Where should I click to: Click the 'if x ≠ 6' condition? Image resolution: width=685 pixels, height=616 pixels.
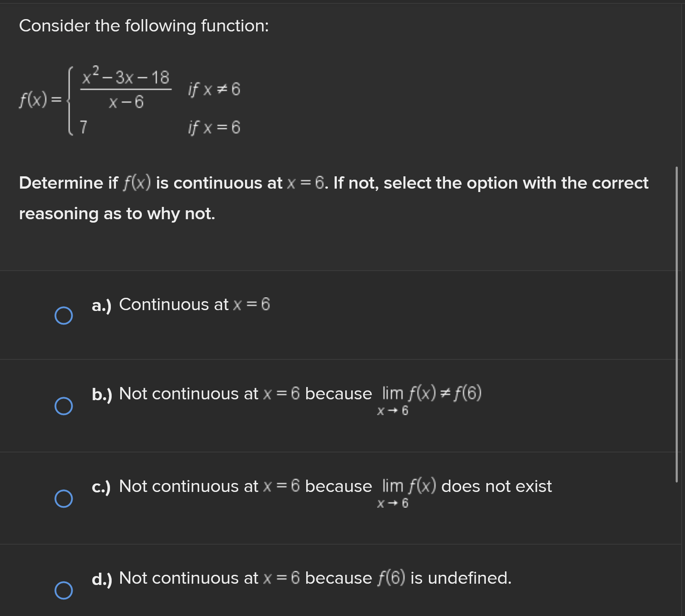[x=214, y=89]
